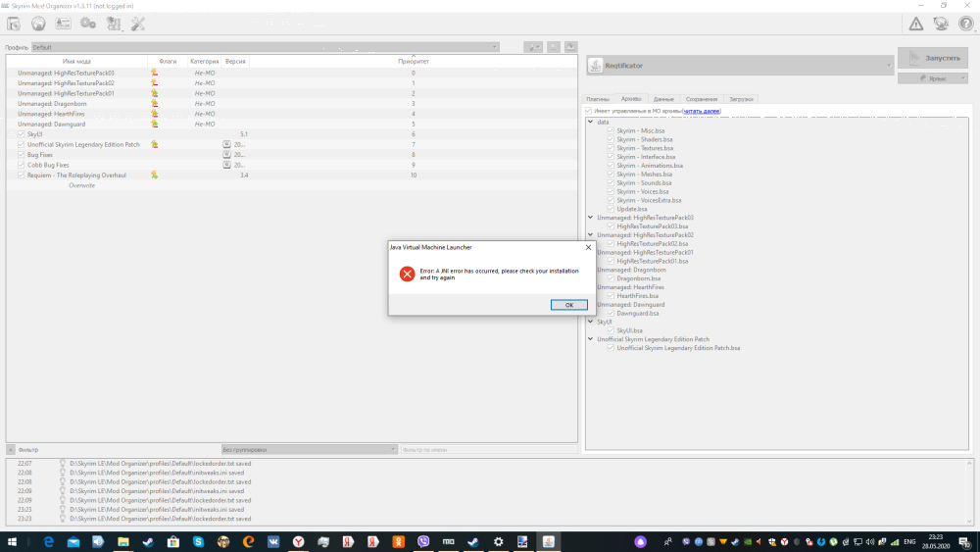
Task: Toggle Update.bsa archive checkbox
Action: 611,209
